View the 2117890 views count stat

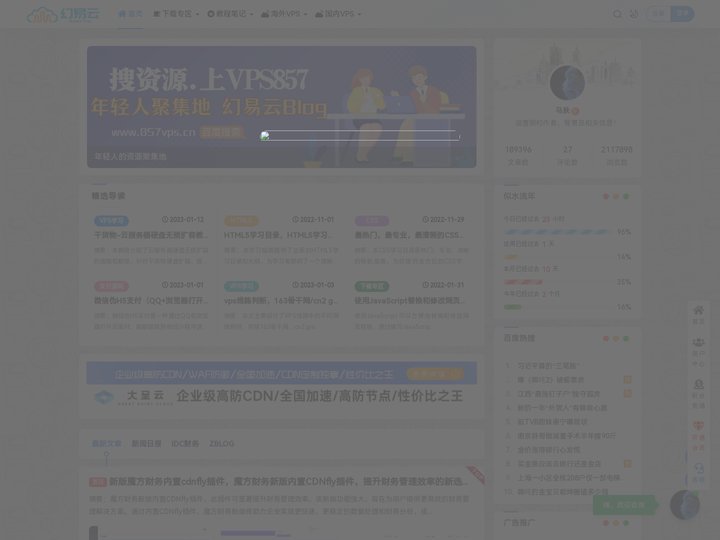617,155
